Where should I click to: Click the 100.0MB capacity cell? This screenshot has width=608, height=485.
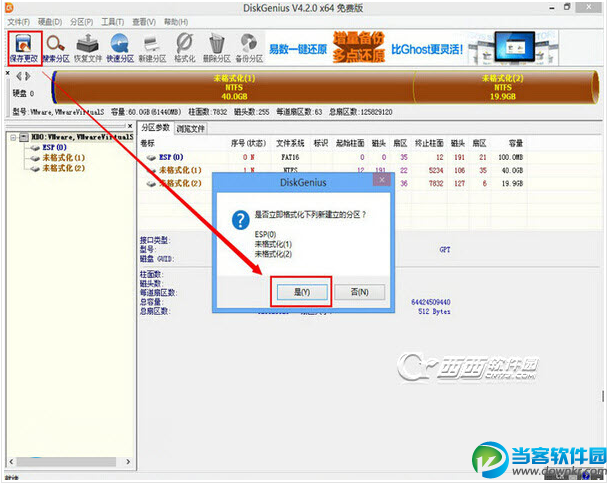511,157
